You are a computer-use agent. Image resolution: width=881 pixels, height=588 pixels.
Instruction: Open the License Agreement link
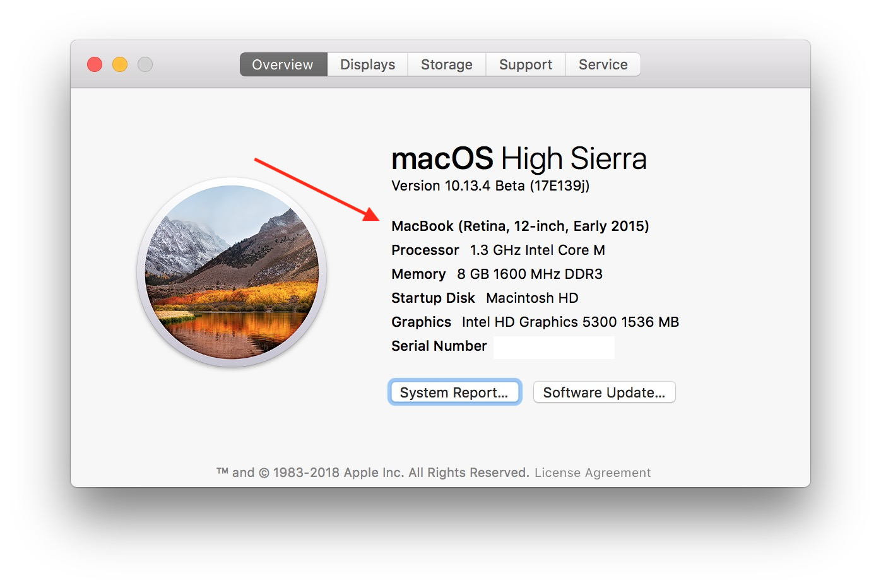point(593,473)
